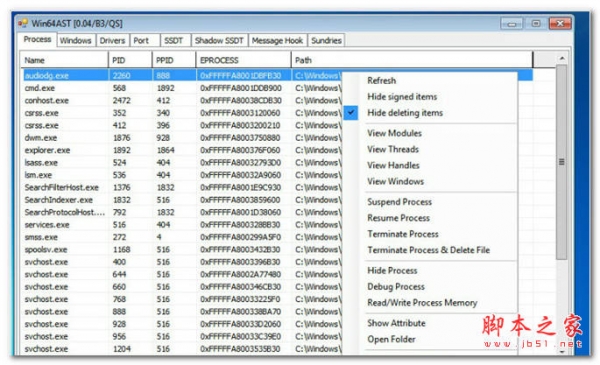Open the SSDT tab
The width and height of the screenshot is (600, 365).
[x=174, y=41]
